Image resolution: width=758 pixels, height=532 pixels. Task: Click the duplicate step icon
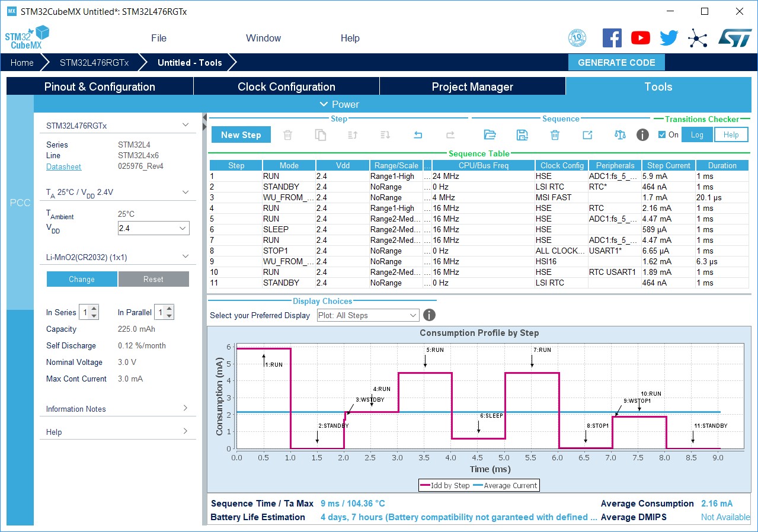(321, 135)
